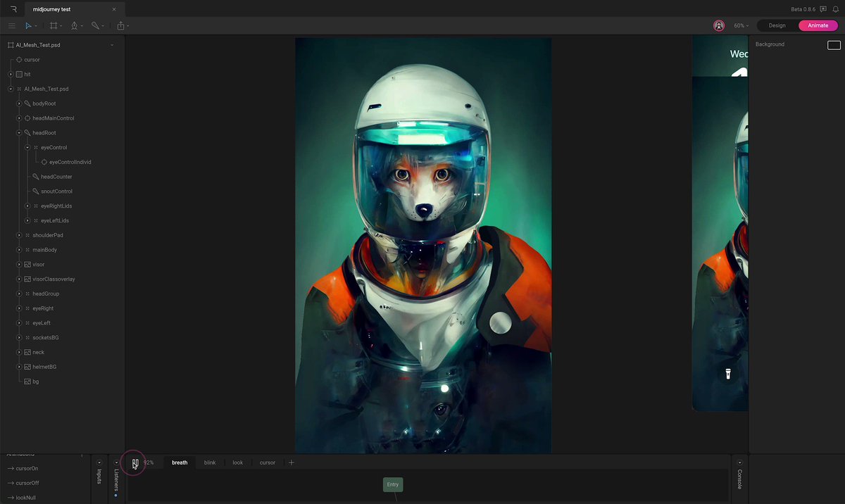Screen dimensions: 845x504
Task: Open the feedback chat icon
Action: 823,9
